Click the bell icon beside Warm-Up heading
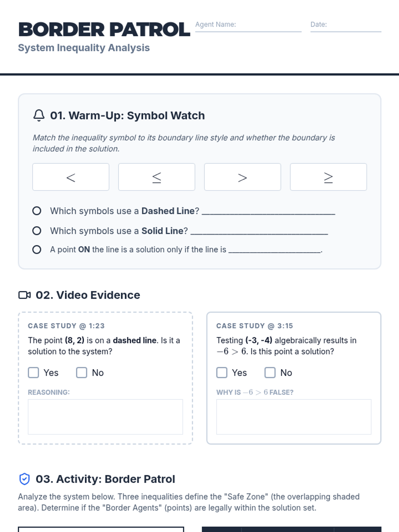 39,115
